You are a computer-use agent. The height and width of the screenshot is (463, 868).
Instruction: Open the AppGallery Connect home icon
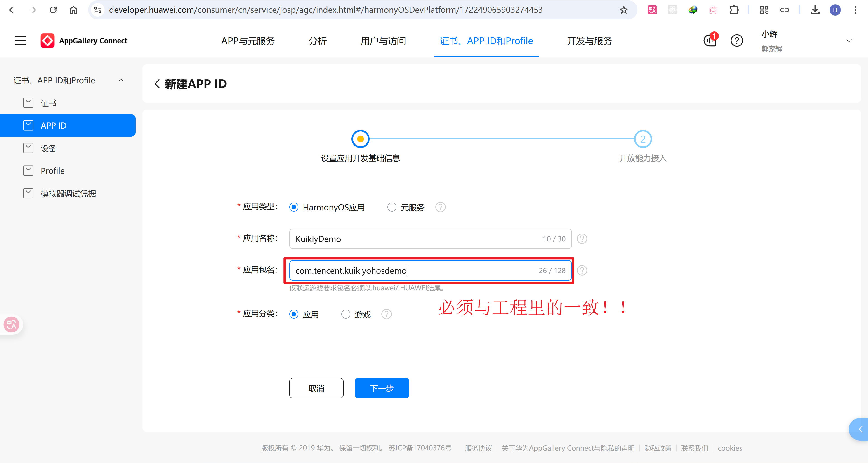click(47, 41)
